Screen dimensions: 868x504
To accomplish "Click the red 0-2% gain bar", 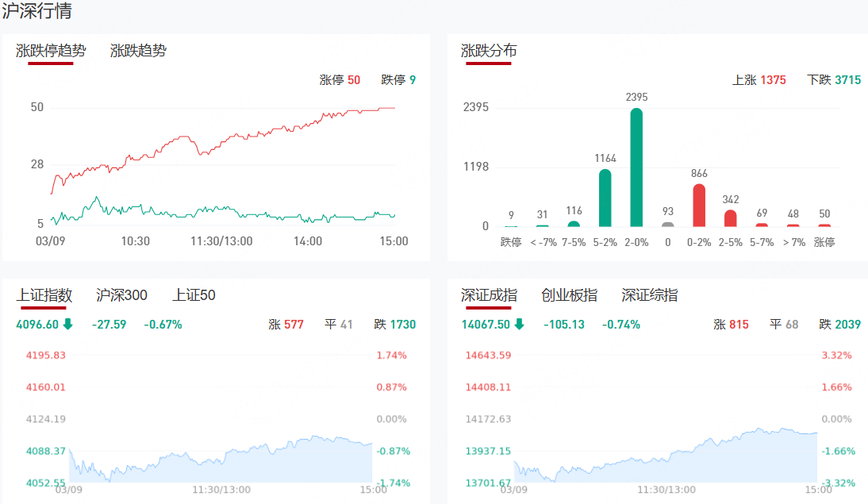I will coord(699,206).
